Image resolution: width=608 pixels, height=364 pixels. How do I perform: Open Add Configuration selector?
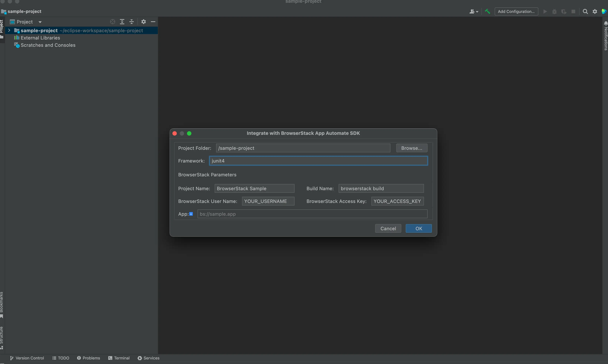click(x=516, y=11)
